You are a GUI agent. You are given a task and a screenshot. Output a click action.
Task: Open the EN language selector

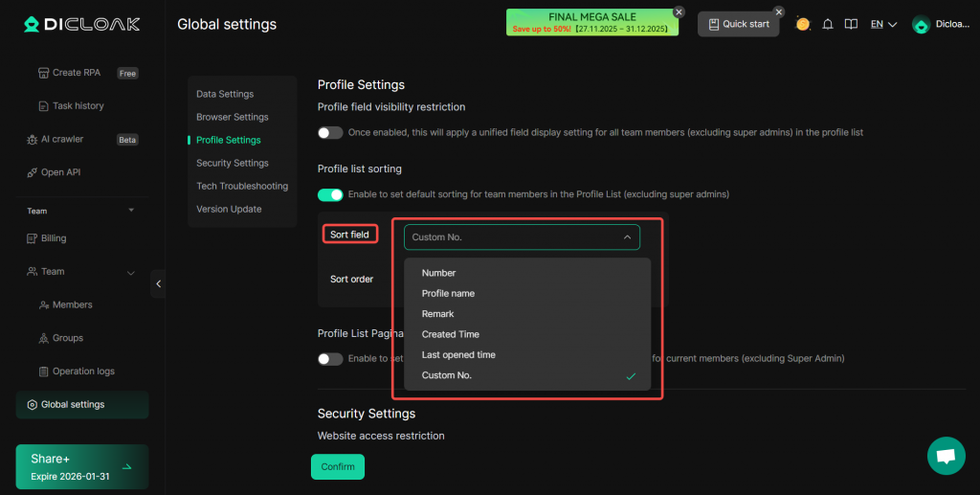pos(883,25)
